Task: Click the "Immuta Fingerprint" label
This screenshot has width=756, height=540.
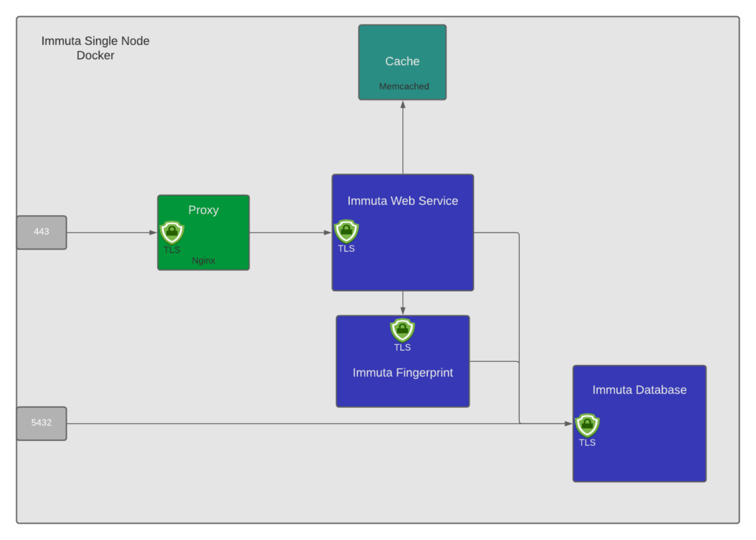Action: tap(402, 372)
